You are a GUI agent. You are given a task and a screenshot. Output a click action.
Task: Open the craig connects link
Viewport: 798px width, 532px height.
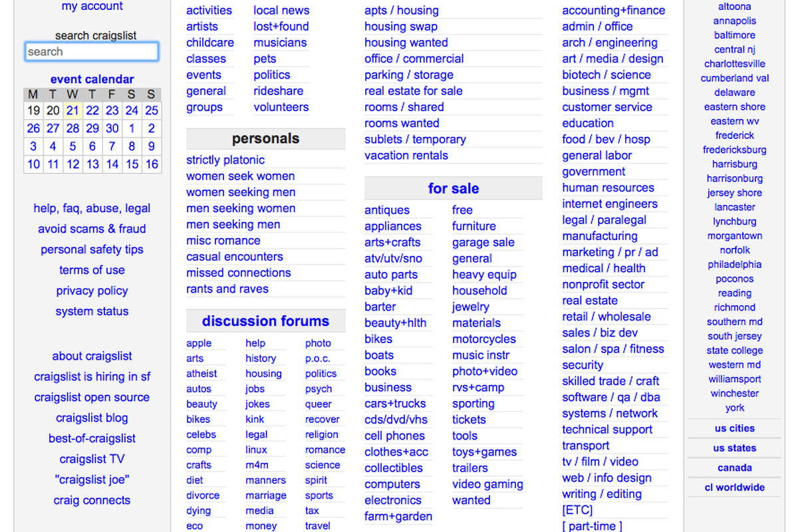[92, 500]
